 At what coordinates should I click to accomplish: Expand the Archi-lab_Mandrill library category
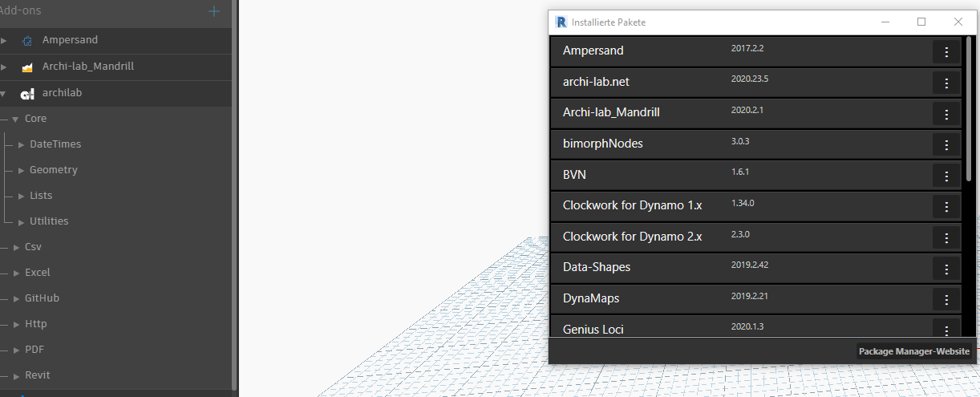tap(4, 67)
